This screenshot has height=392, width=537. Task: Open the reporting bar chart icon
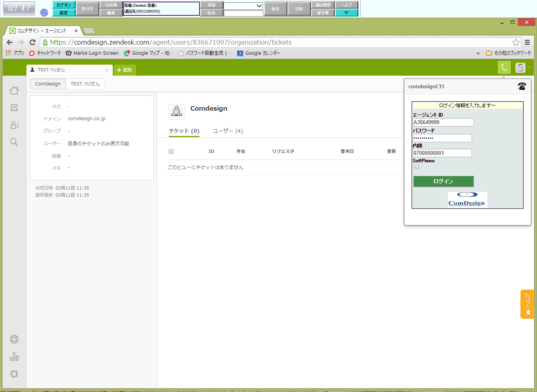coord(14,357)
